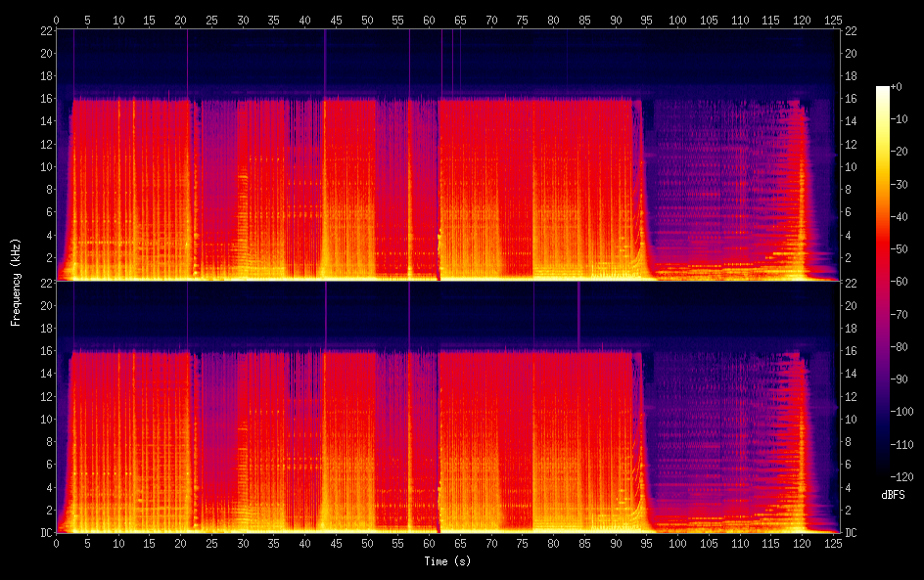Image resolution: width=924 pixels, height=580 pixels.
Task: Click the 0 second mark on the top time axis
Action: coord(57,19)
